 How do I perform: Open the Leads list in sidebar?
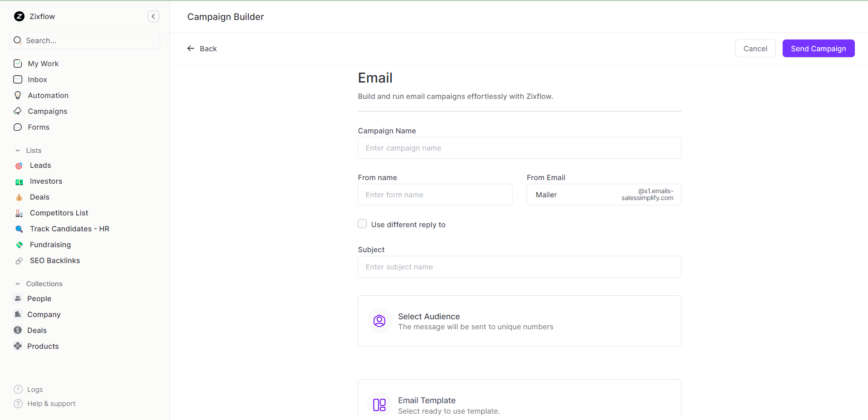click(40, 165)
